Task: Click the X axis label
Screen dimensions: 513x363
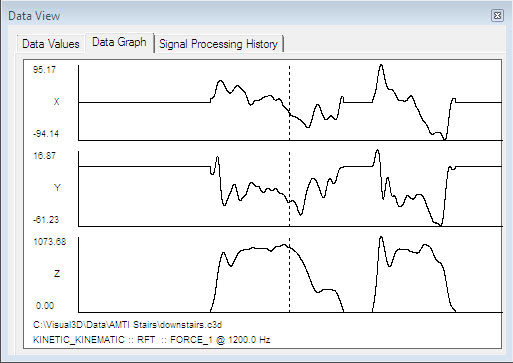Action: coord(56,102)
